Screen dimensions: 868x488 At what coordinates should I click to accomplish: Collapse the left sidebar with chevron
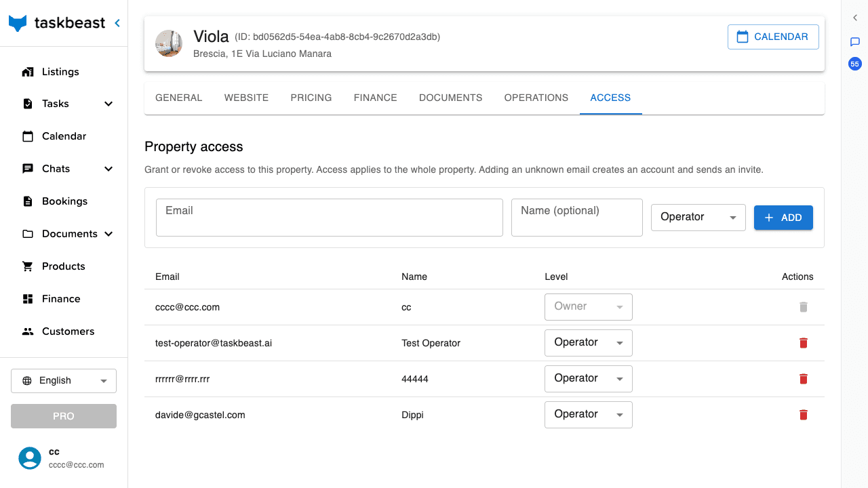(117, 23)
